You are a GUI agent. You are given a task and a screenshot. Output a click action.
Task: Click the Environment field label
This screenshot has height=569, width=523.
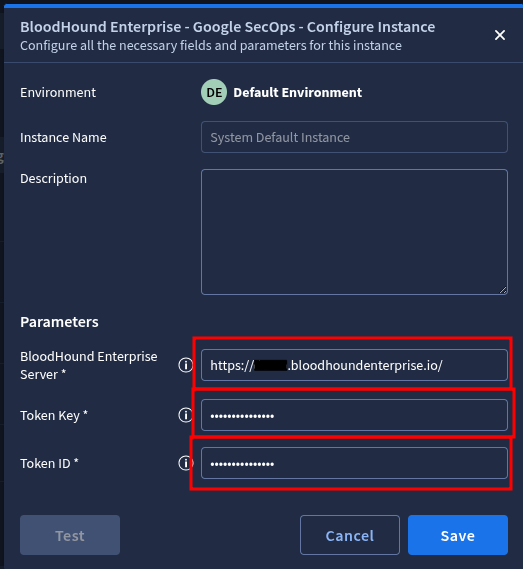coord(58,93)
